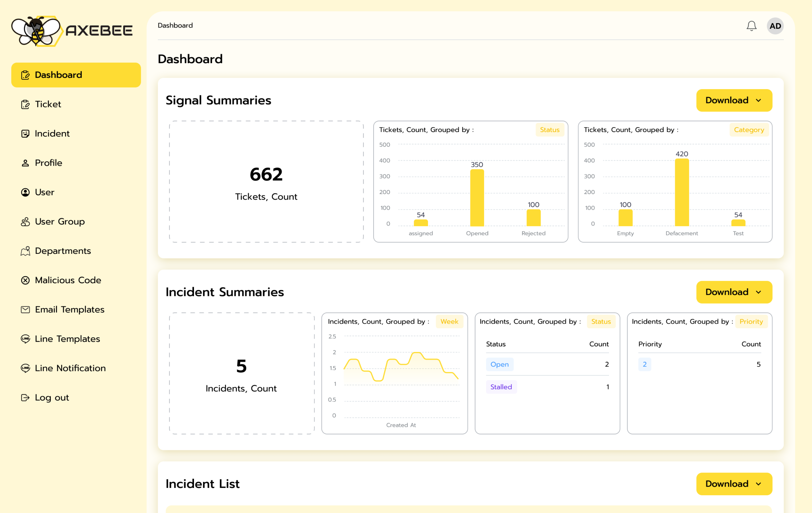The height and width of the screenshot is (513, 812).
Task: Open the User Group section
Action: pyautogui.click(x=60, y=221)
